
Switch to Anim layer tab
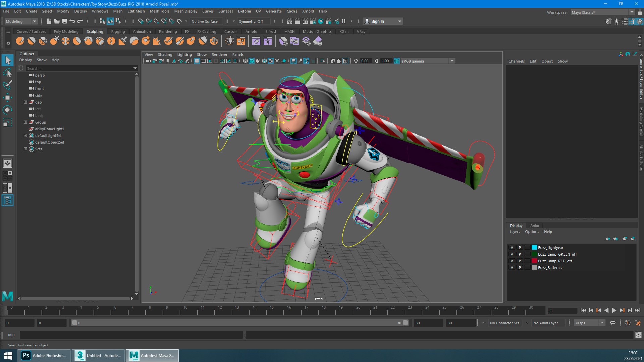click(x=535, y=226)
